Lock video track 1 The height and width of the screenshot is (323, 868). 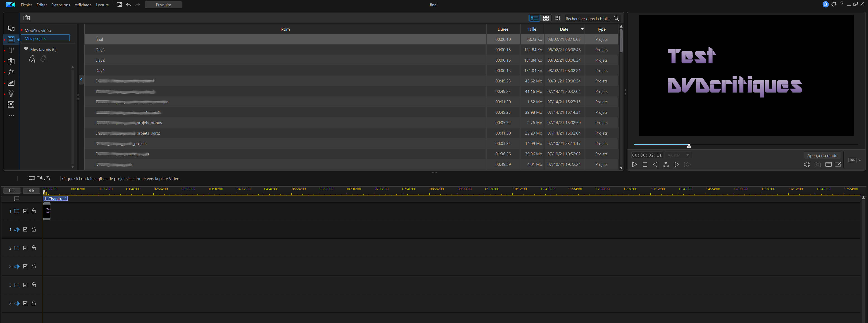[x=34, y=211]
